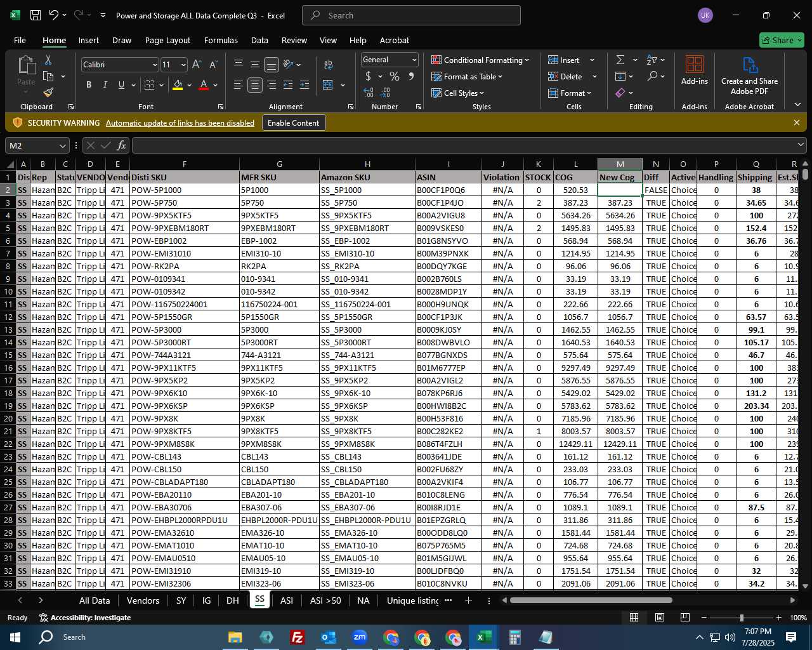Click the Accounting Number Format dollar icon
The image size is (812, 650).
369,76
